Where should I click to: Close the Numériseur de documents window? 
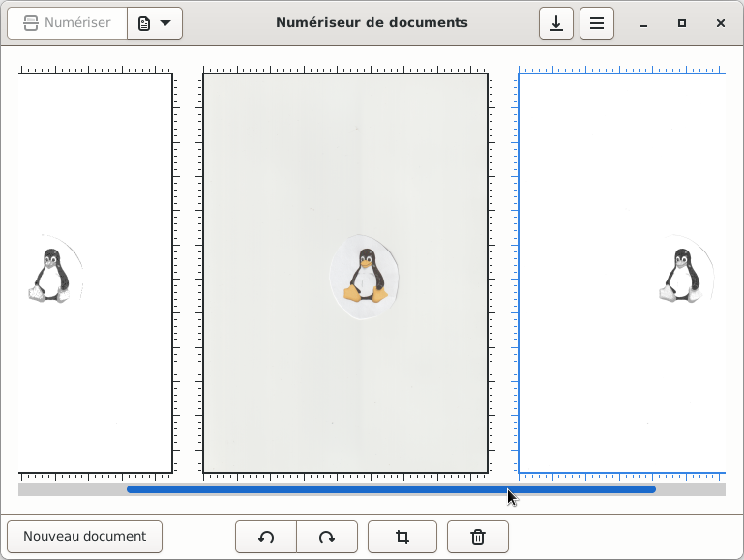[x=720, y=23]
